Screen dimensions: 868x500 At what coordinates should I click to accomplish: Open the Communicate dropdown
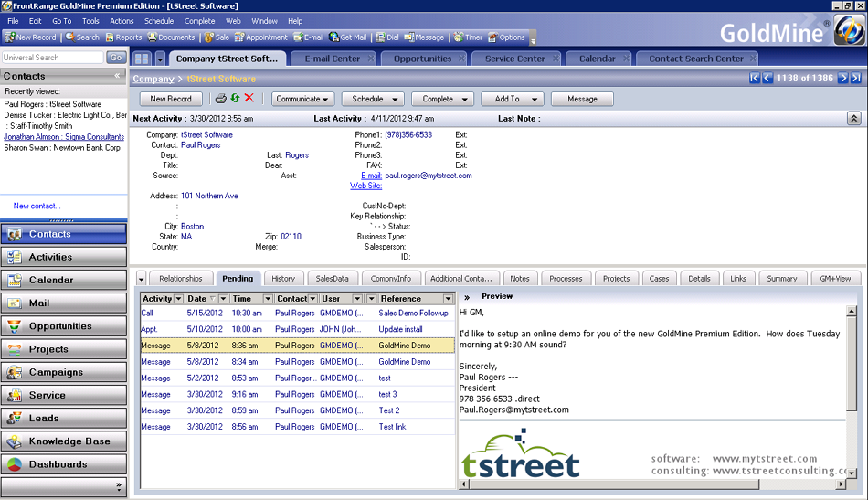click(x=302, y=99)
